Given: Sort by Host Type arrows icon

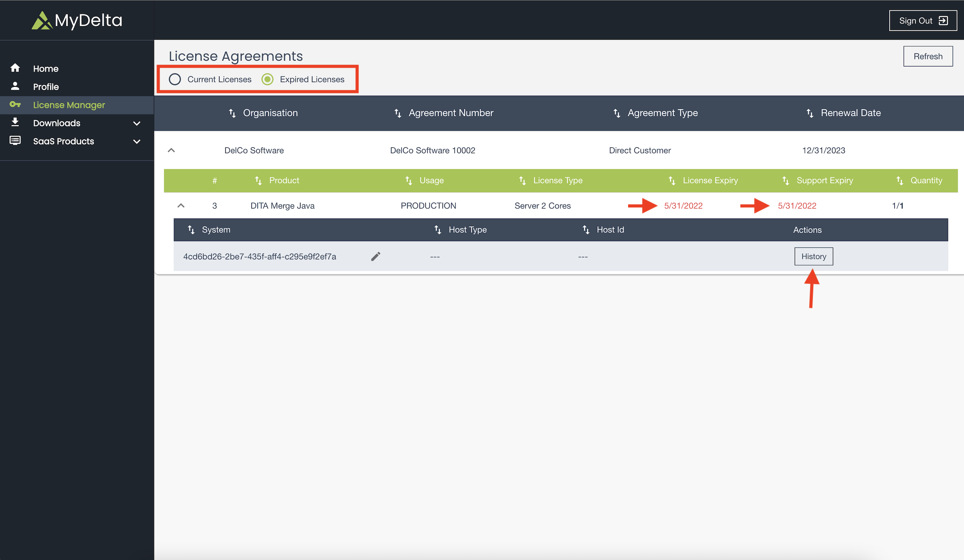Looking at the screenshot, I should (x=438, y=229).
